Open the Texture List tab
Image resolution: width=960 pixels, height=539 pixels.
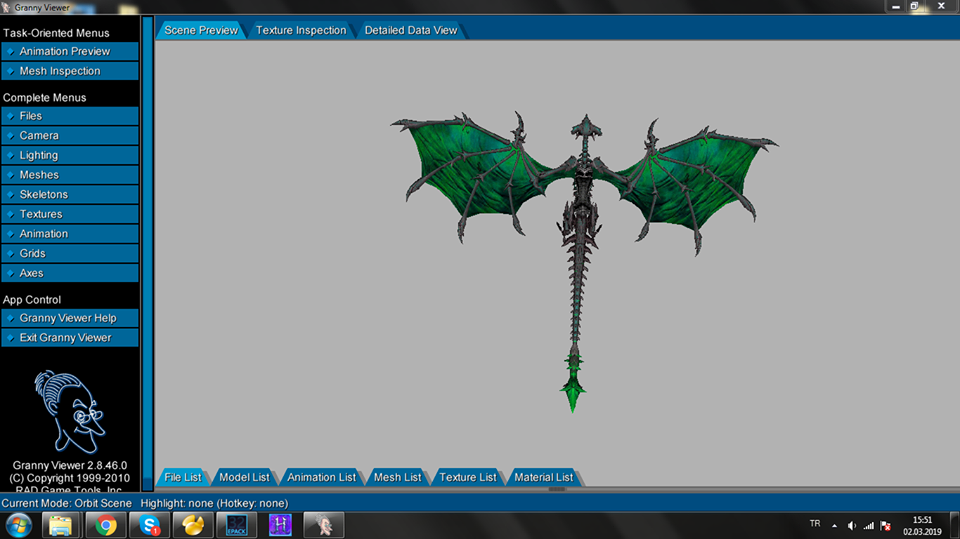coord(468,477)
